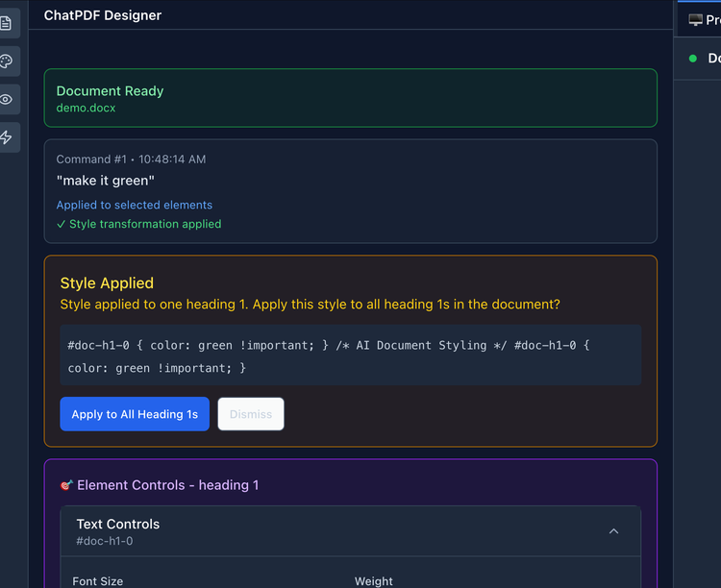Viewport: 721px width, 588px height.
Task: Click the Style Applied heading
Action: tap(107, 283)
